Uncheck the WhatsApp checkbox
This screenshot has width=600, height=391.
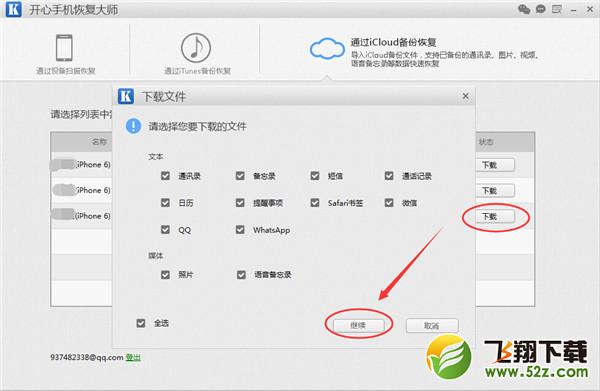coord(240,230)
